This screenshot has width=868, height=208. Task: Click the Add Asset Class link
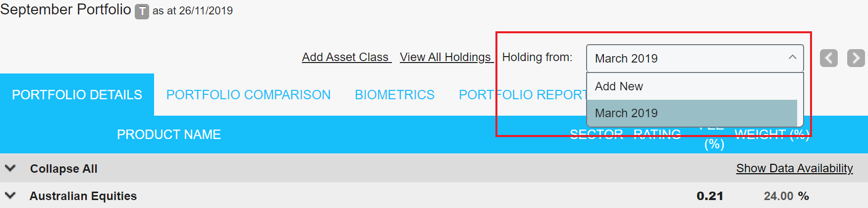[x=346, y=57]
